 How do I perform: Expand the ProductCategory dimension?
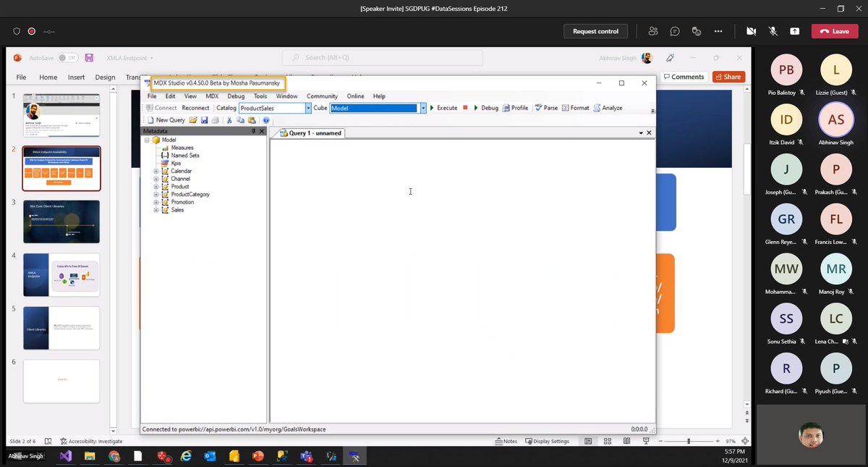[156, 194]
